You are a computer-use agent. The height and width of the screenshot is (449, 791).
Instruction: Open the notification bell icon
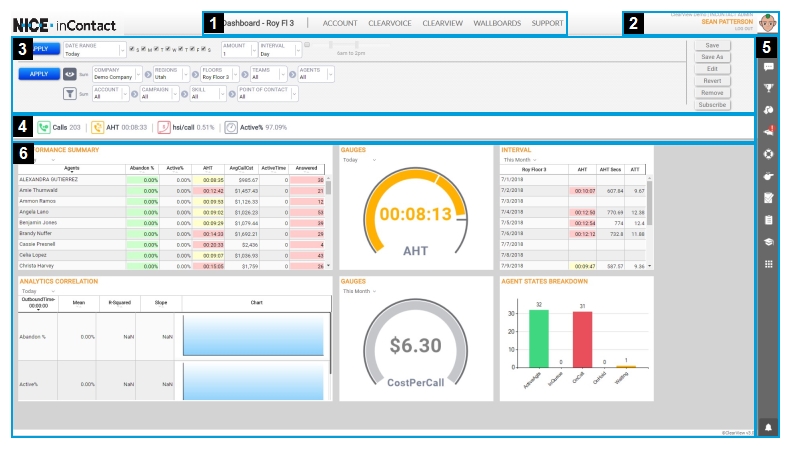(x=768, y=426)
